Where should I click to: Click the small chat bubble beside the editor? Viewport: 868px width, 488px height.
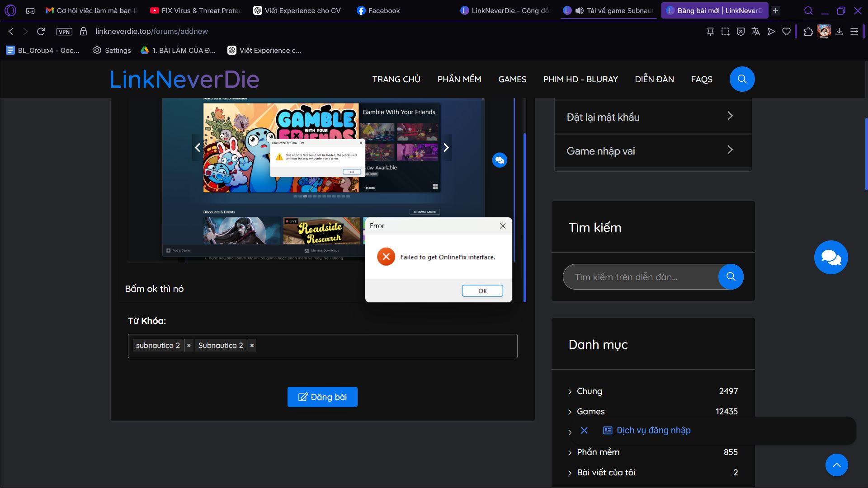(x=500, y=160)
